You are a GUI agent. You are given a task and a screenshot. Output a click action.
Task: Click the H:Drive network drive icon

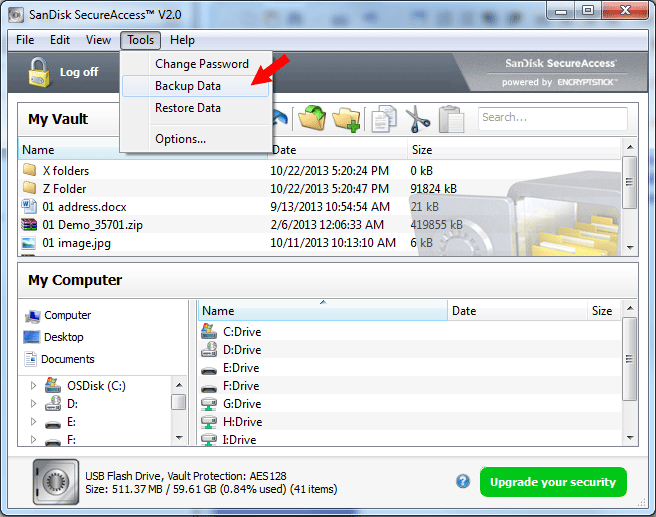point(209,422)
